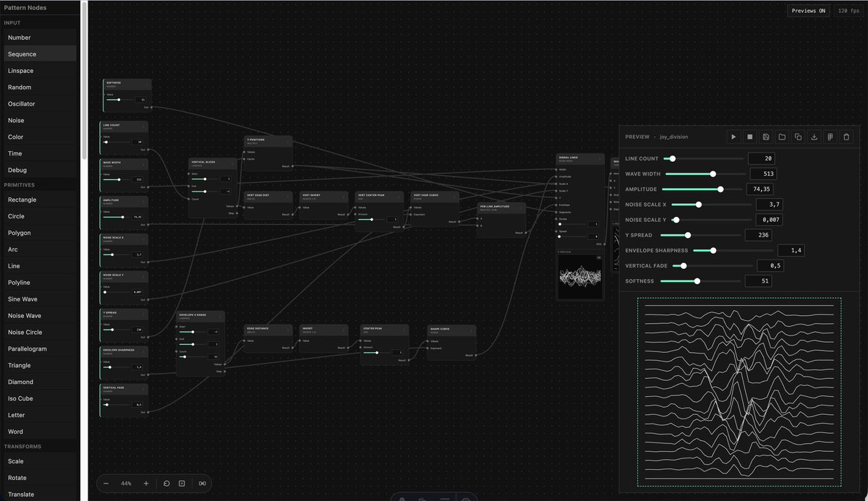This screenshot has height=501, width=868.
Task: Click the save (floppy disk) icon in preview toolbar
Action: pyautogui.click(x=766, y=137)
